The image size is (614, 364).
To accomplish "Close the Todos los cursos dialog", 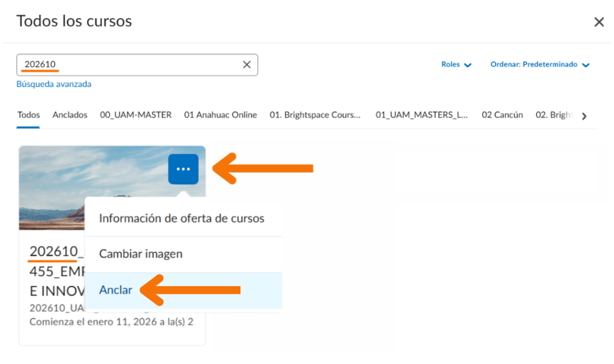I will pyautogui.click(x=598, y=22).
